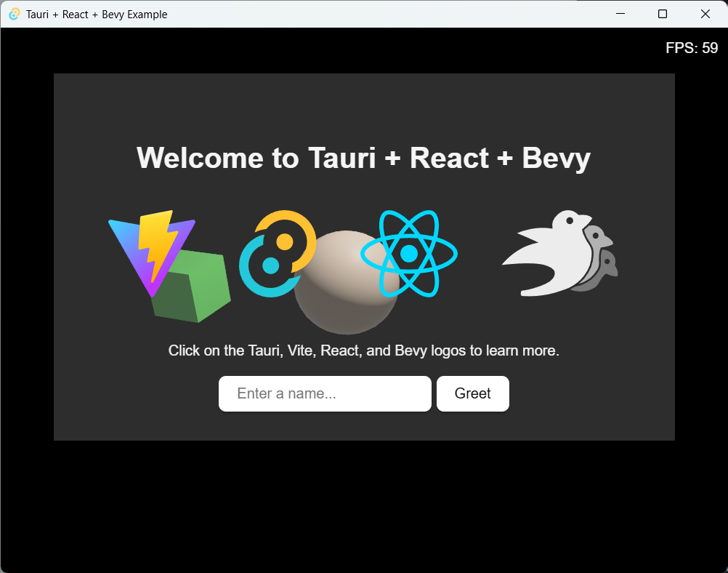
Task: Minimize the Tauri example window
Action: pos(620,14)
